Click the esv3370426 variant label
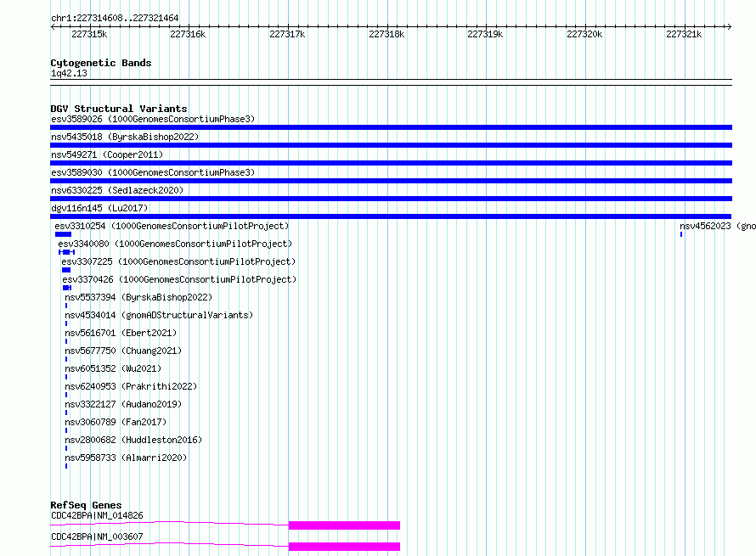Viewport: 756px width, 556px height. (x=179, y=279)
